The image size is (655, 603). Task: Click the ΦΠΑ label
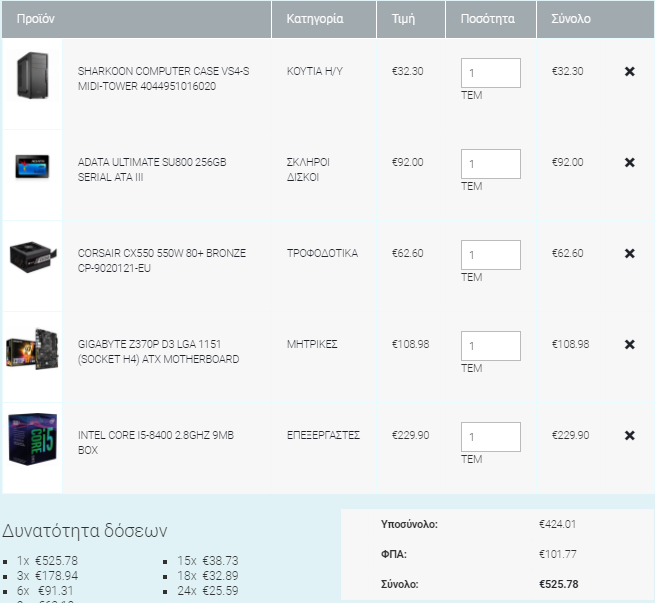coord(394,554)
